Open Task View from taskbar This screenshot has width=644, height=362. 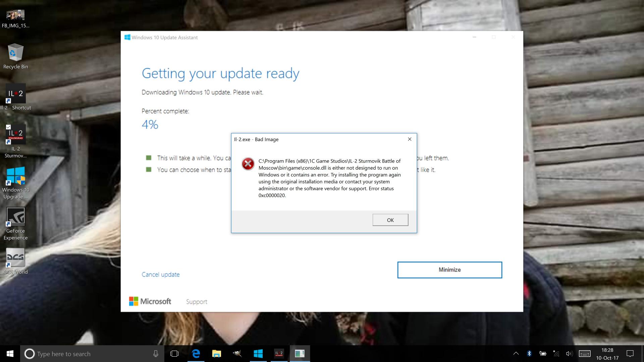[x=174, y=354]
